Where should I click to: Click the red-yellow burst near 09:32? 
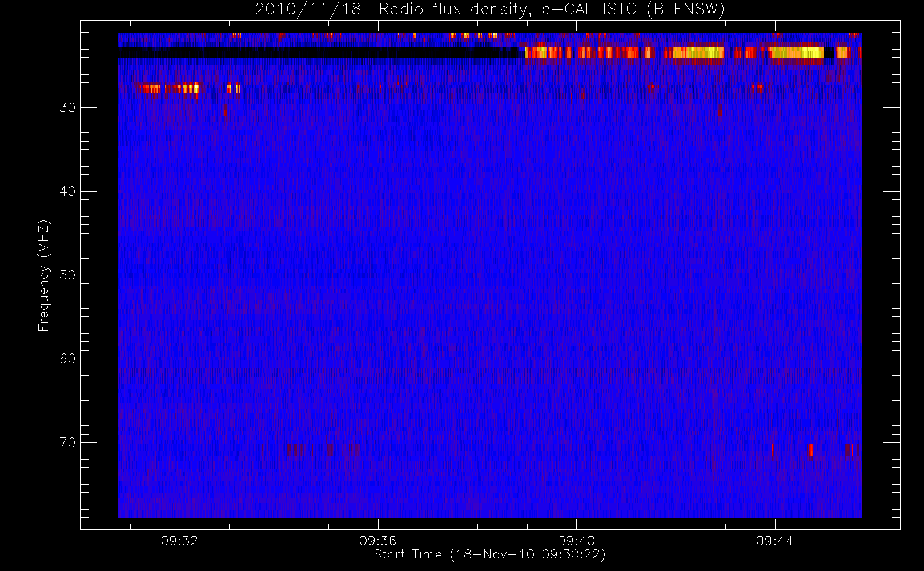169,89
